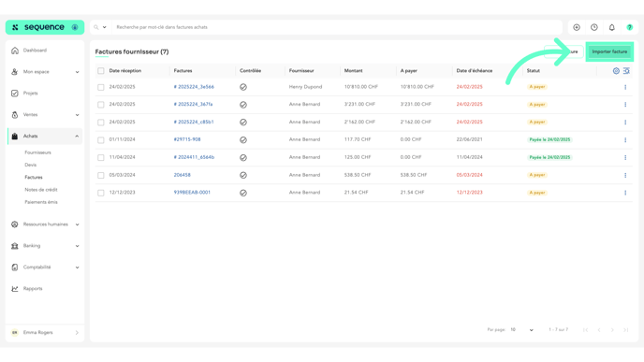This screenshot has width=644, height=362.
Task: Open invoice # 2025224_367fa link
Action: (193, 104)
